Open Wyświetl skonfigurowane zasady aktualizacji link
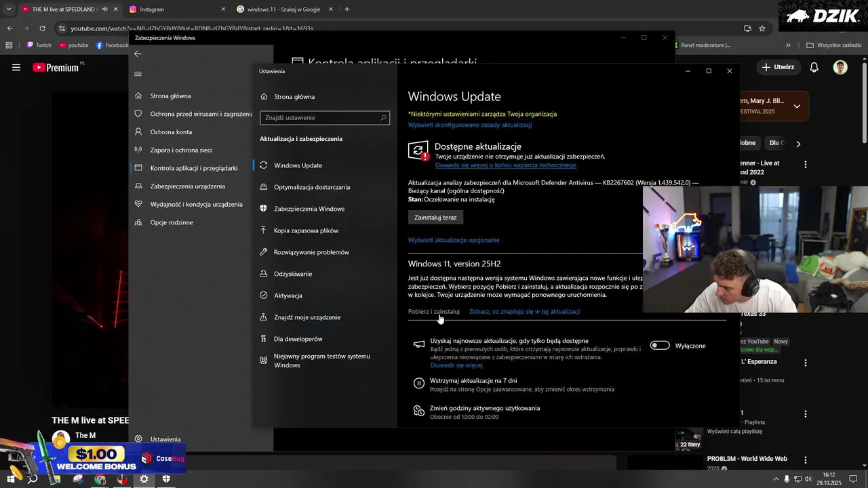Image resolution: width=868 pixels, height=488 pixels. (x=470, y=125)
